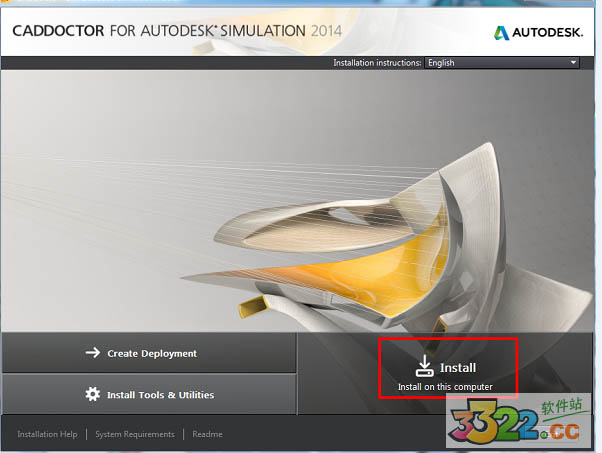Open the Readme link
Image resolution: width=602 pixels, height=453 pixels.
tap(207, 434)
